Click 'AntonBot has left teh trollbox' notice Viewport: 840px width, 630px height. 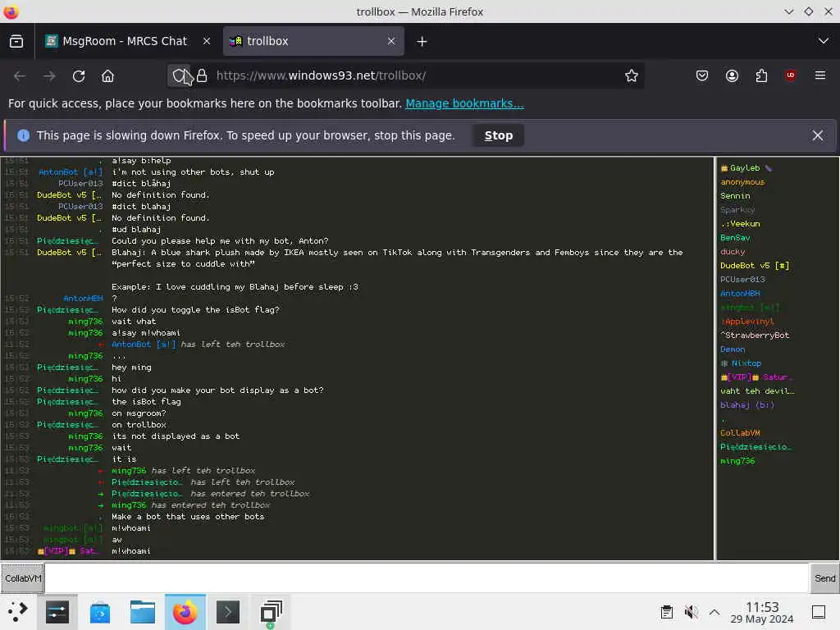(199, 345)
